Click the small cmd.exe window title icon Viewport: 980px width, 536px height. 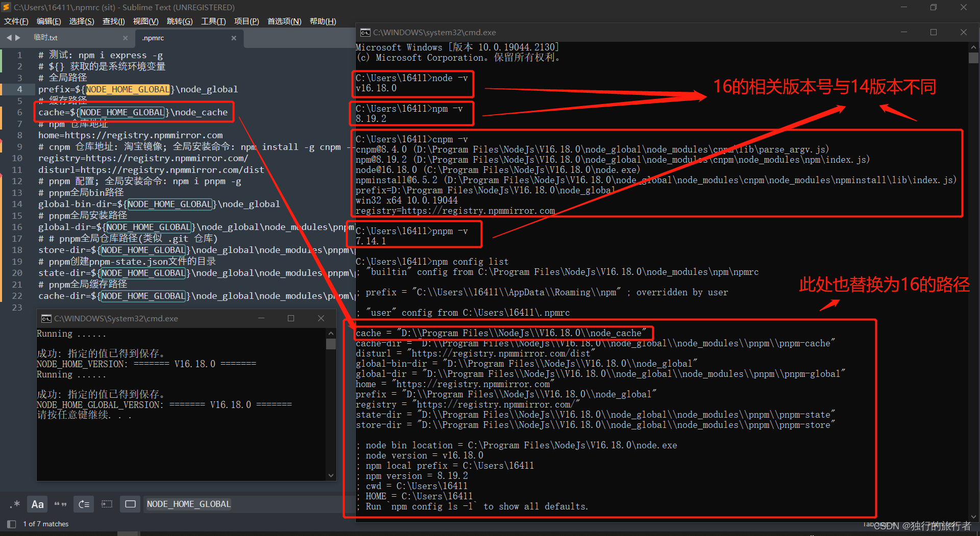coord(46,318)
